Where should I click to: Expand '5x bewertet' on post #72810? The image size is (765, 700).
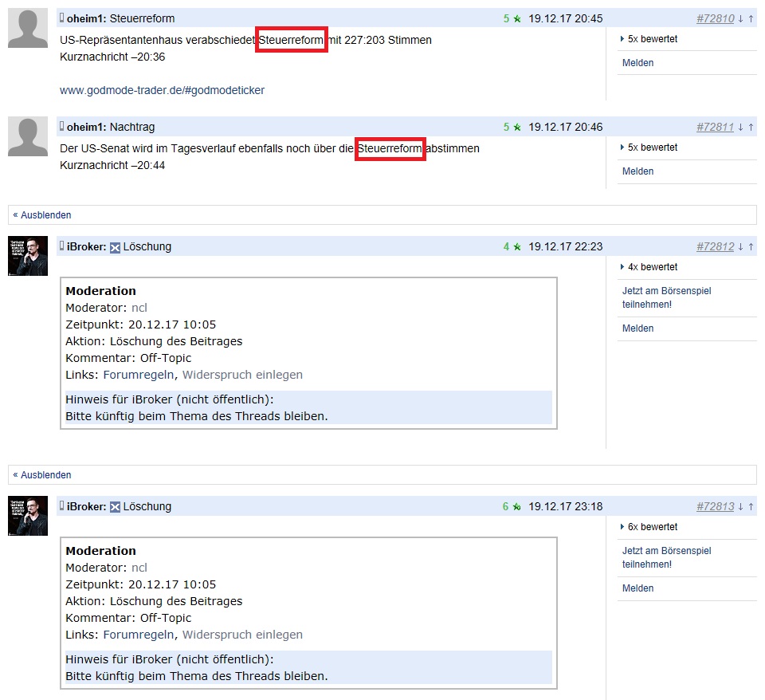(649, 39)
